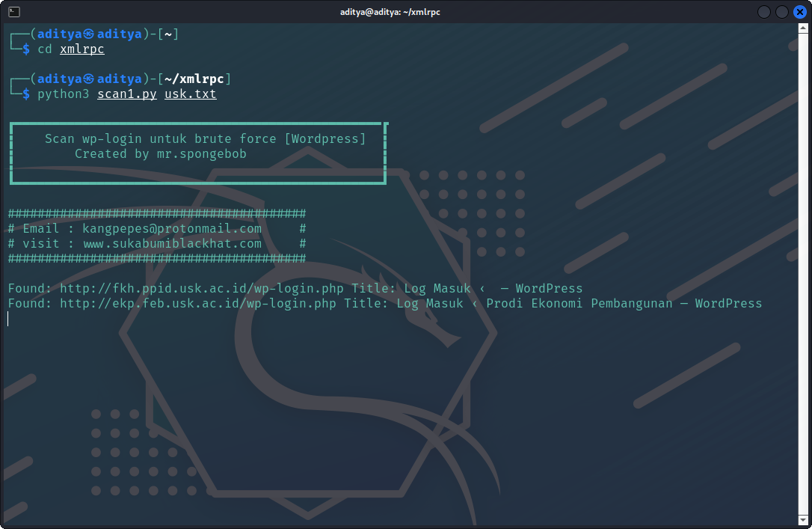Click the kangpepes@protonmail.com email text
This screenshot has width=812, height=529.
click(172, 228)
